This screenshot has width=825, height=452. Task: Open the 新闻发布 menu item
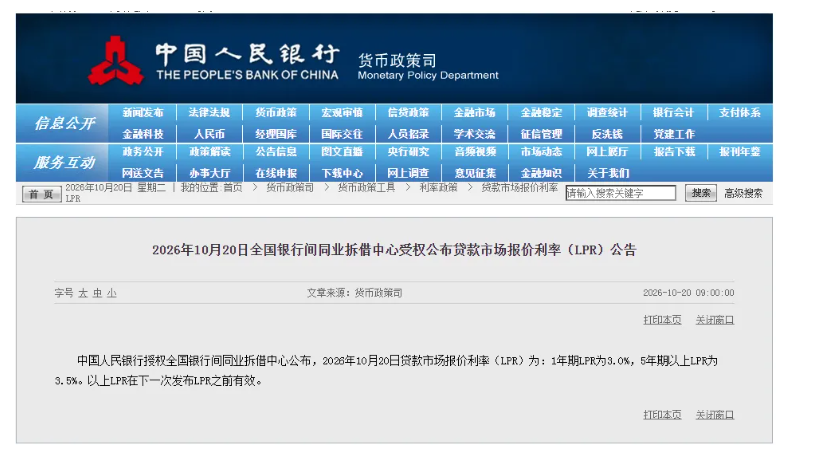(x=143, y=113)
